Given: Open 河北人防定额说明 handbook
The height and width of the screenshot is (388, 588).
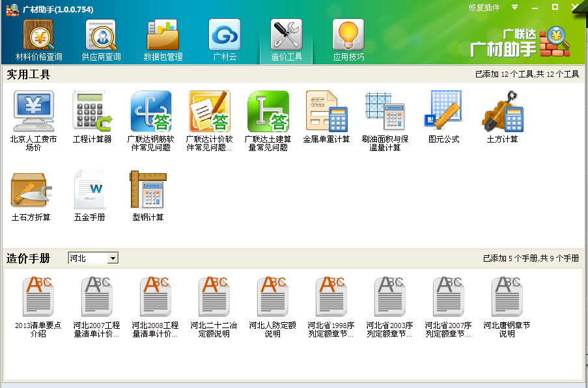Looking at the screenshot, I should [273, 307].
